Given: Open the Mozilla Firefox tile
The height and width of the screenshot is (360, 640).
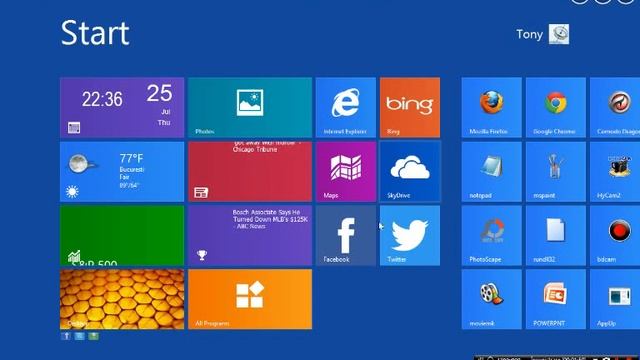Looking at the screenshot, I should (491, 107).
